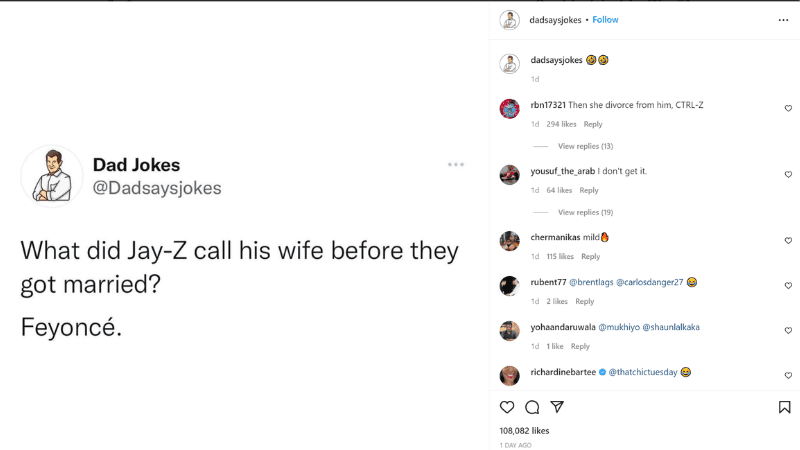
Task: Like the post with the heart icon
Action: (507, 407)
